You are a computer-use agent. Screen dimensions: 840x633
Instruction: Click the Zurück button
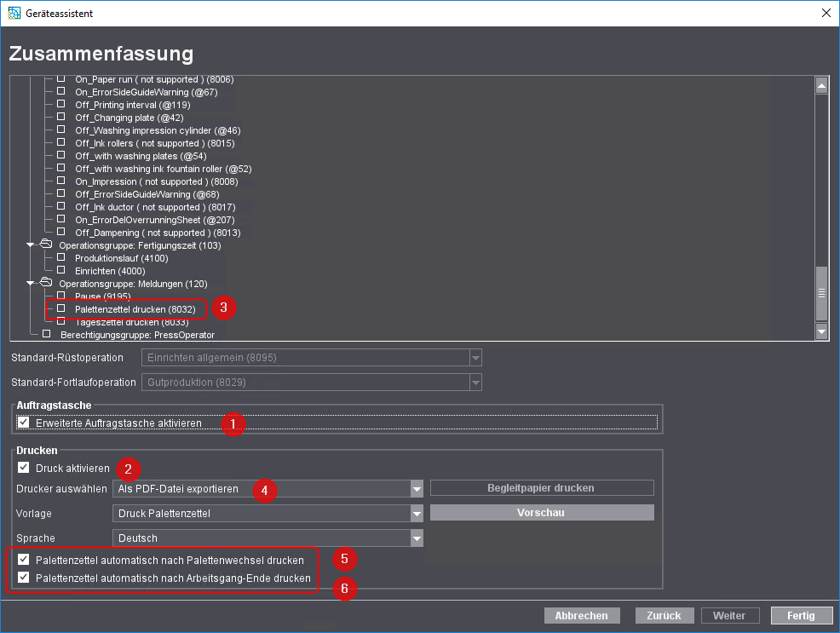click(x=665, y=615)
